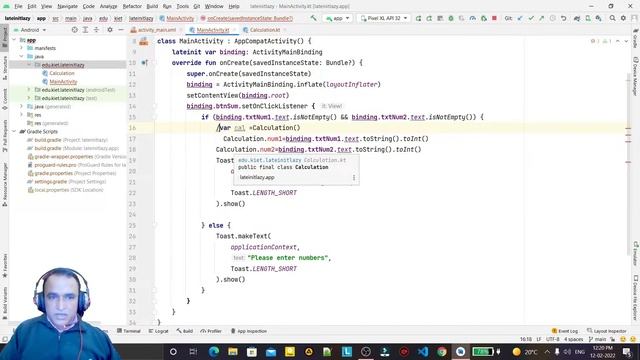Open the Build menu
Screen dimensions: 640x360
click(152, 7)
